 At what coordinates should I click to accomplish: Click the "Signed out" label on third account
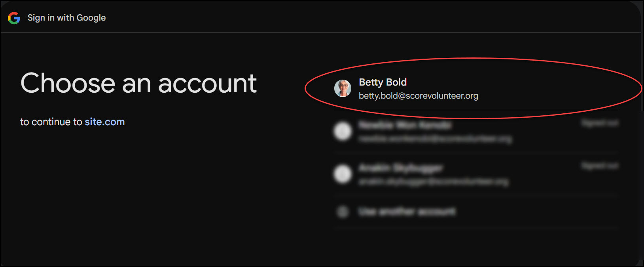[x=600, y=166]
